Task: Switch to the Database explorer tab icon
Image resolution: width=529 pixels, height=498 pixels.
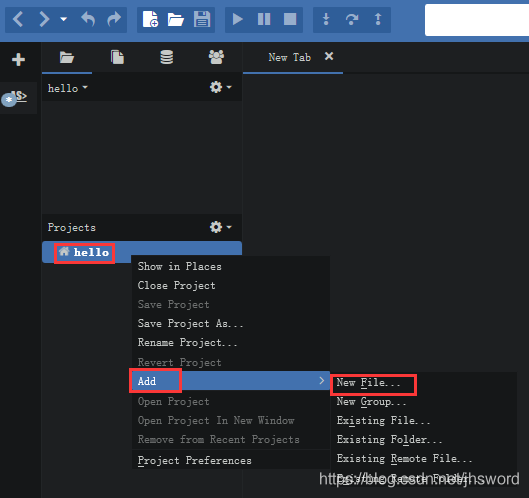Action: click(x=167, y=57)
